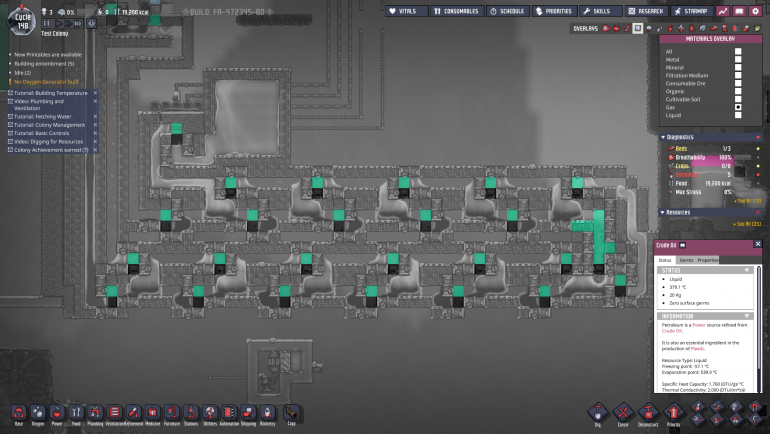Open the Food build menu
The image size is (770, 434).
(76, 413)
